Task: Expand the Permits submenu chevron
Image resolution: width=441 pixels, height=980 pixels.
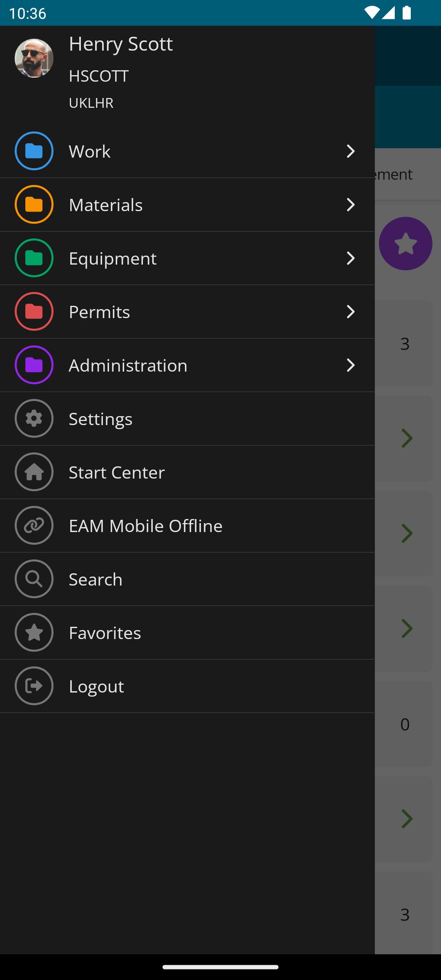Action: 350,312
